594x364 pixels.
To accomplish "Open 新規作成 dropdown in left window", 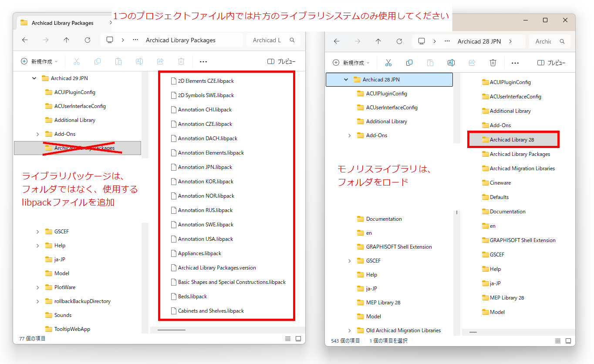I will coord(40,61).
